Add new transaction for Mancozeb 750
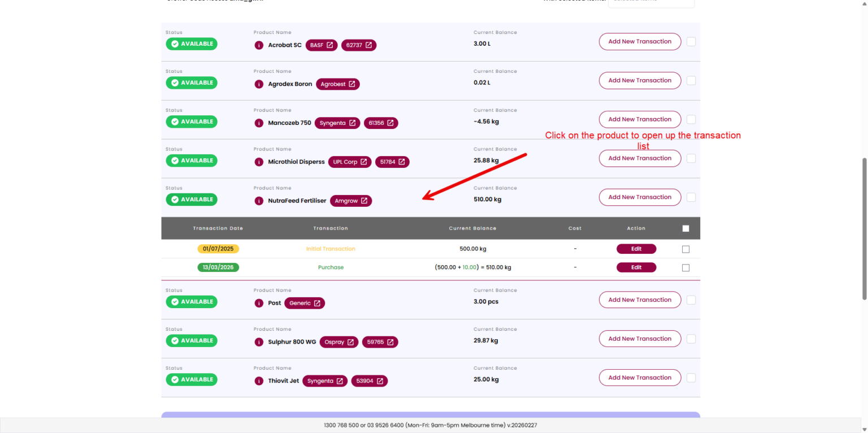This screenshot has width=868, height=433. point(640,120)
